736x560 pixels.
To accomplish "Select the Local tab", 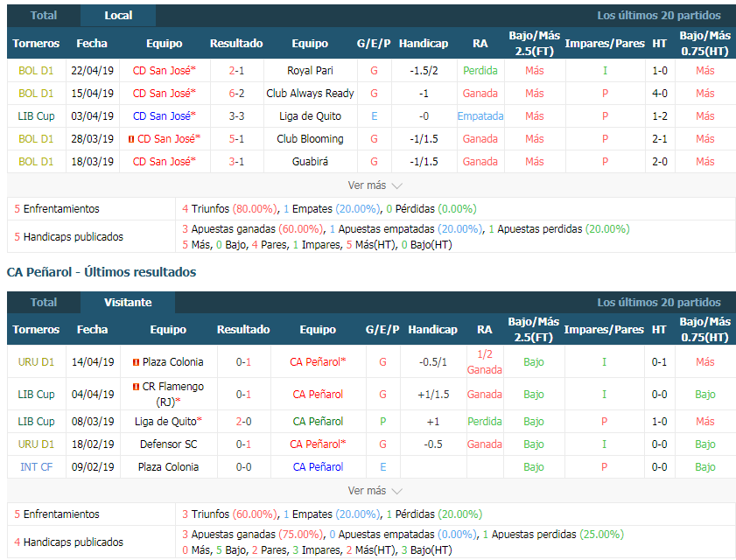I will (118, 16).
